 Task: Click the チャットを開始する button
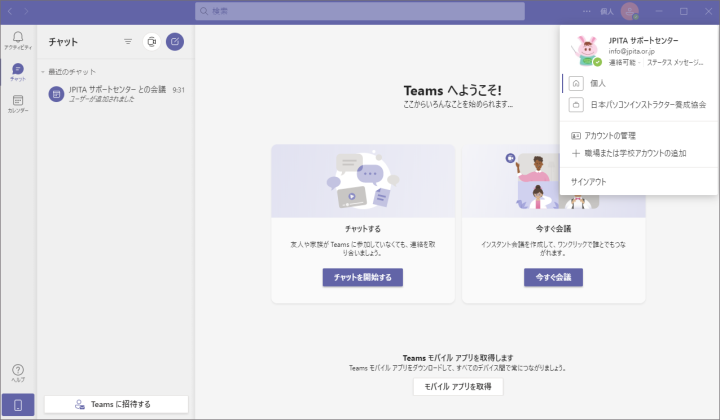tap(362, 277)
